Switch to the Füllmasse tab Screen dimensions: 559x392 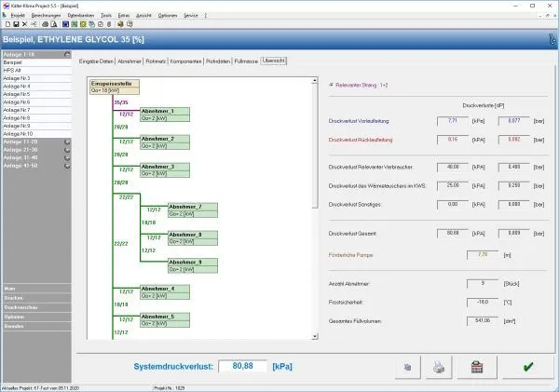pos(246,61)
